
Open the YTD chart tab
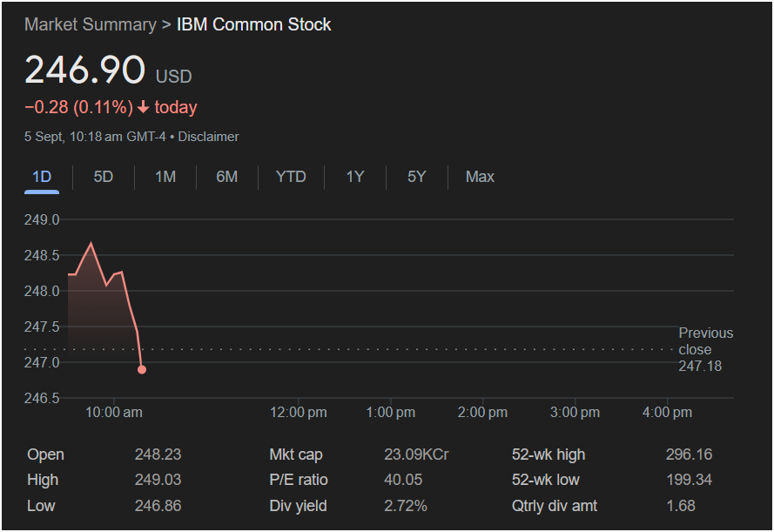[291, 177]
